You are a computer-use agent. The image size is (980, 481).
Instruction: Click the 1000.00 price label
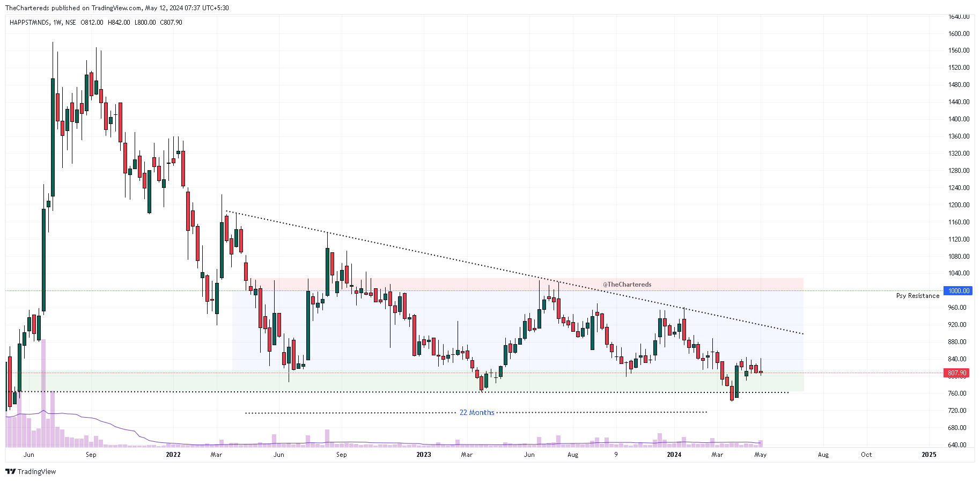pyautogui.click(x=958, y=291)
